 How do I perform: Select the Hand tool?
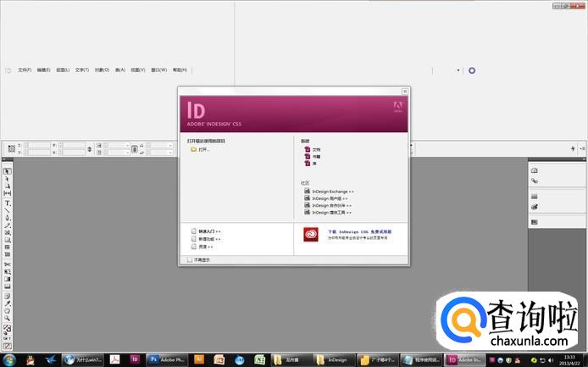7,311
